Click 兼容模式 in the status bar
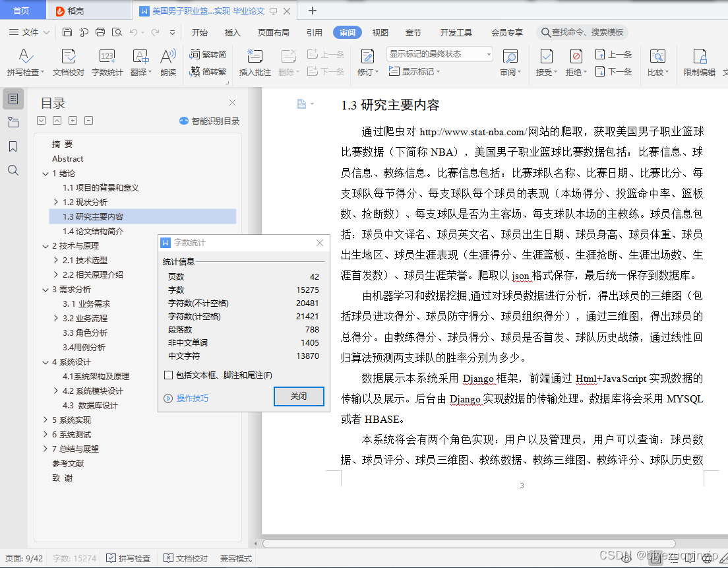Screen dimensions: 728x568 pyautogui.click(x=236, y=558)
